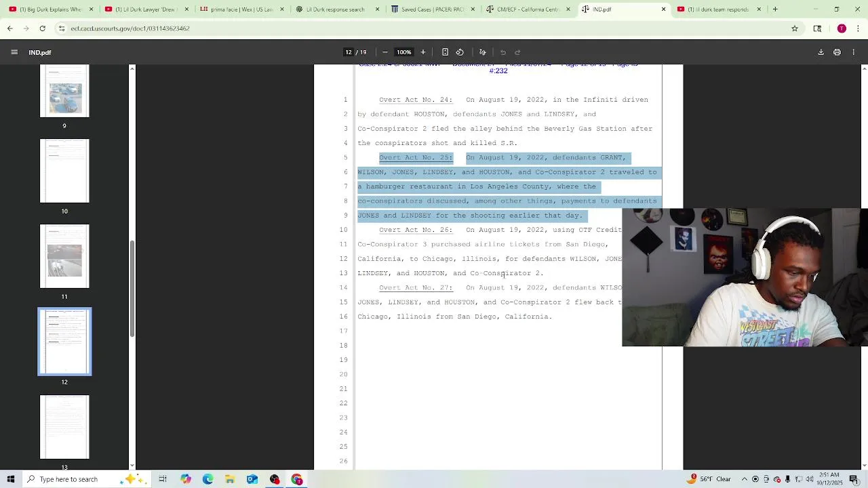
Task: Zoom out the PDF with minus button
Action: pyautogui.click(x=385, y=52)
